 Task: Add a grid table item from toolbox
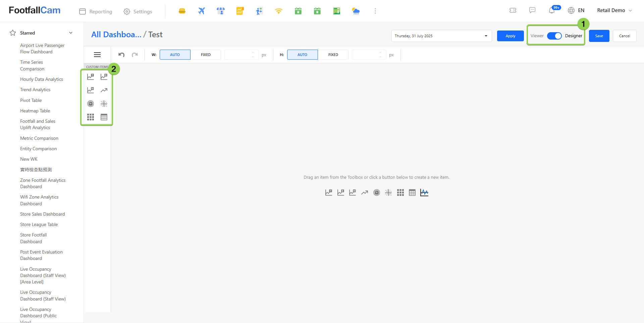click(104, 117)
